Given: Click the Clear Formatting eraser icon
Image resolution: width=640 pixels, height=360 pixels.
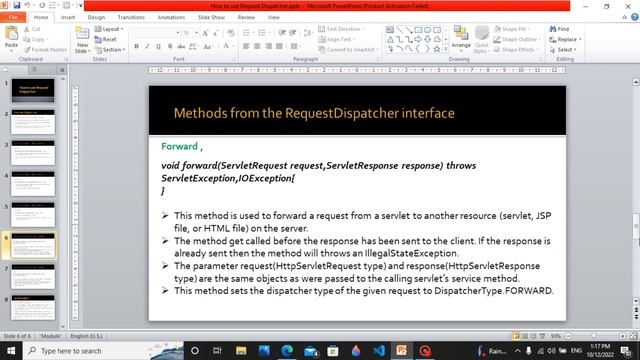Looking at the screenshot, I should click(231, 33).
